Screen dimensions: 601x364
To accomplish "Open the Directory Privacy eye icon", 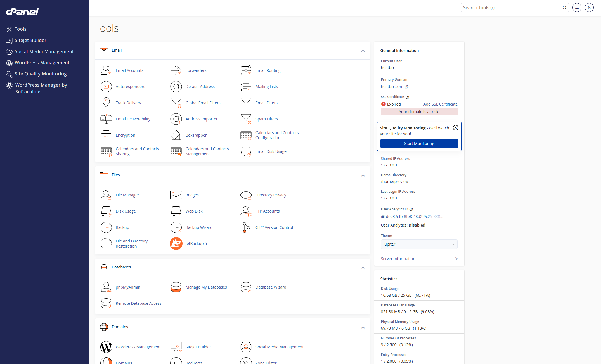I will [246, 195].
